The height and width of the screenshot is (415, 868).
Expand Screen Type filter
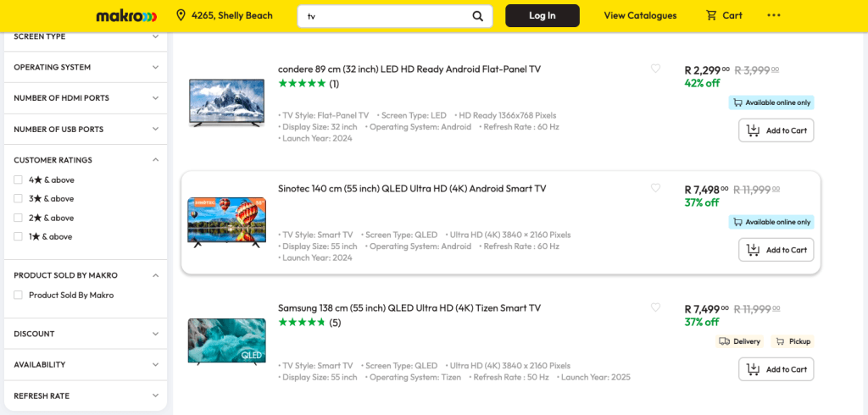pos(86,36)
